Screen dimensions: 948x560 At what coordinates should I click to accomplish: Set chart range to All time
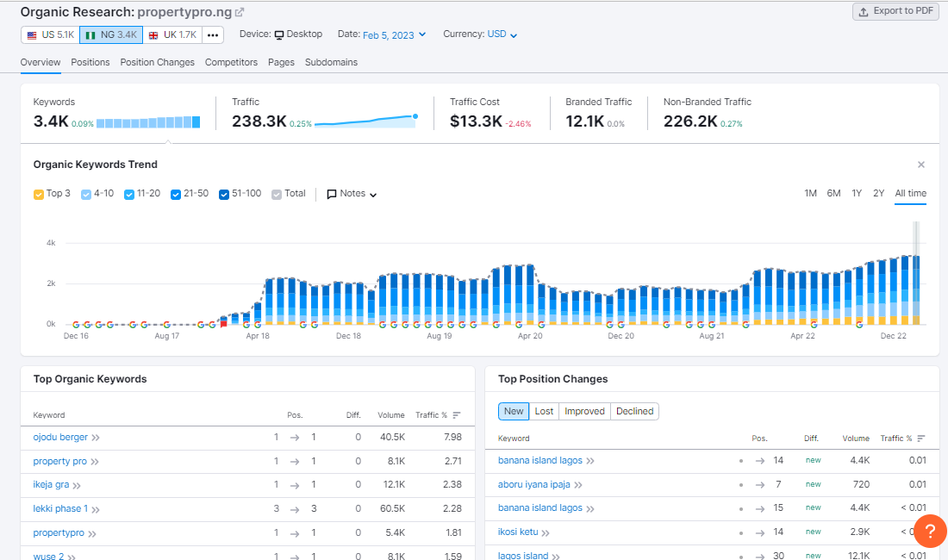click(x=911, y=193)
